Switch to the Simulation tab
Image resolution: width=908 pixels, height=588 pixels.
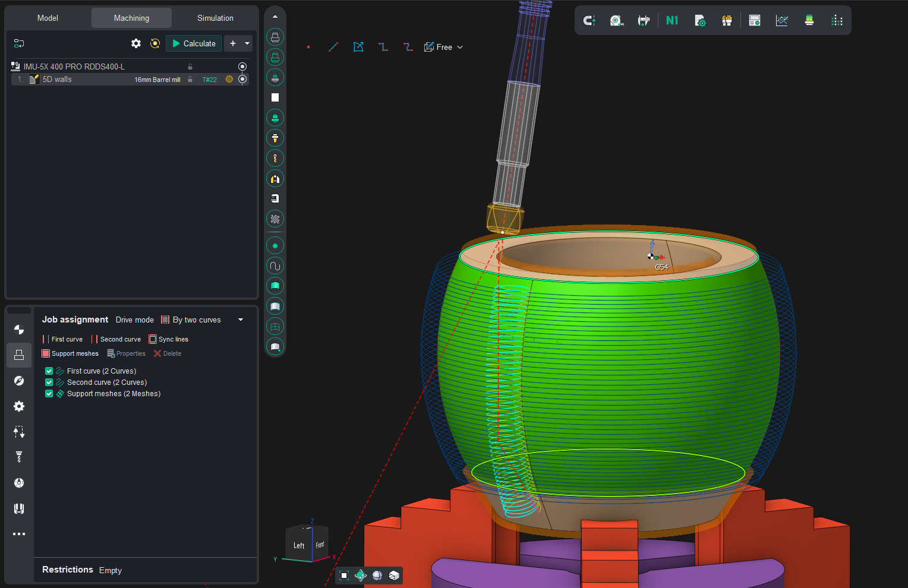tap(215, 18)
